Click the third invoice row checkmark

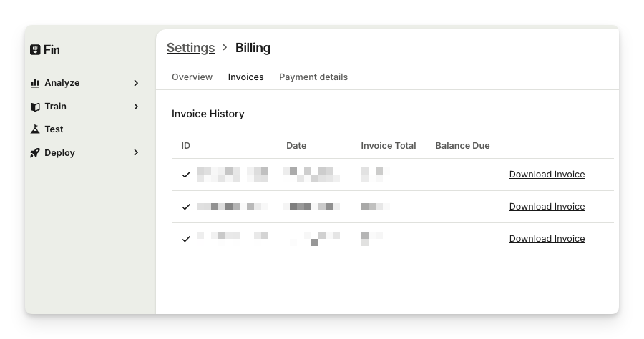coord(186,239)
